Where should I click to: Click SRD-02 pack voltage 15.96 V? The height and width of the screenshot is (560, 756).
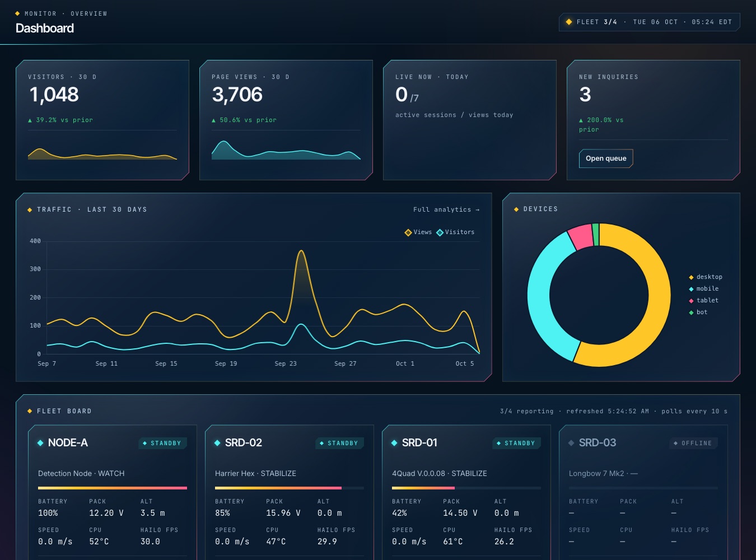point(283,513)
